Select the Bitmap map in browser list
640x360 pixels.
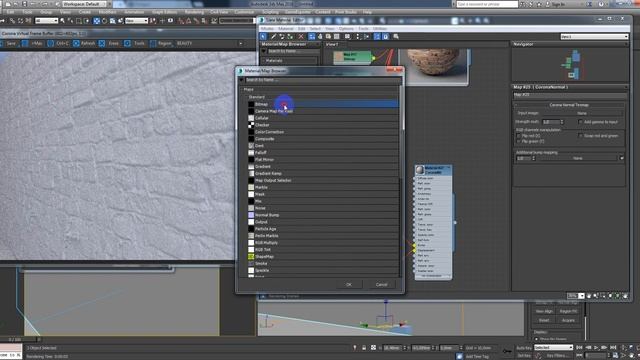pyautogui.click(x=322, y=104)
